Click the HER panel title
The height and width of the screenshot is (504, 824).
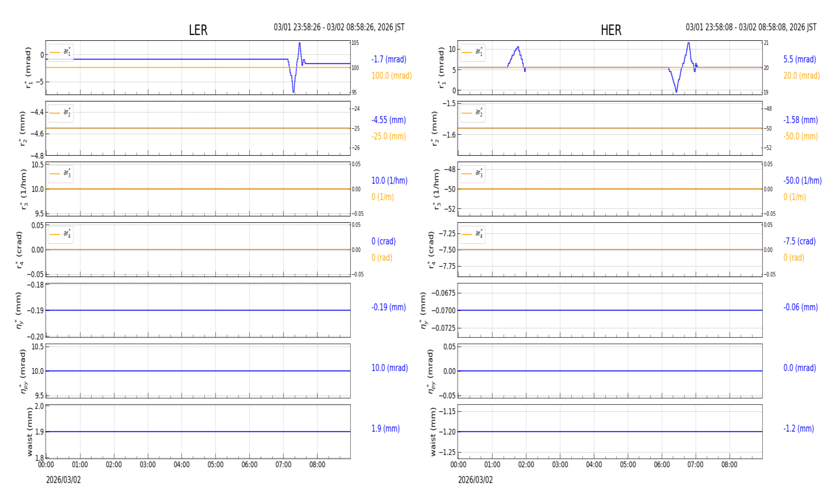tap(611, 30)
